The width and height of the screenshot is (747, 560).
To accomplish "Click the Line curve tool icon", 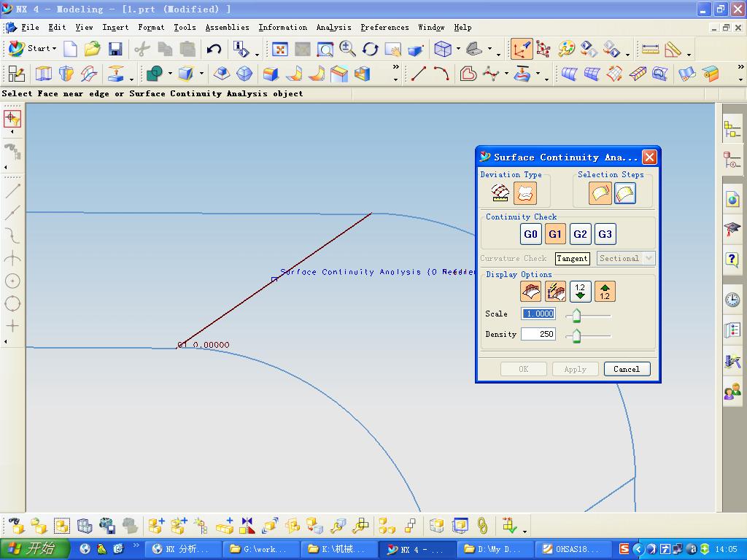I will pos(418,74).
